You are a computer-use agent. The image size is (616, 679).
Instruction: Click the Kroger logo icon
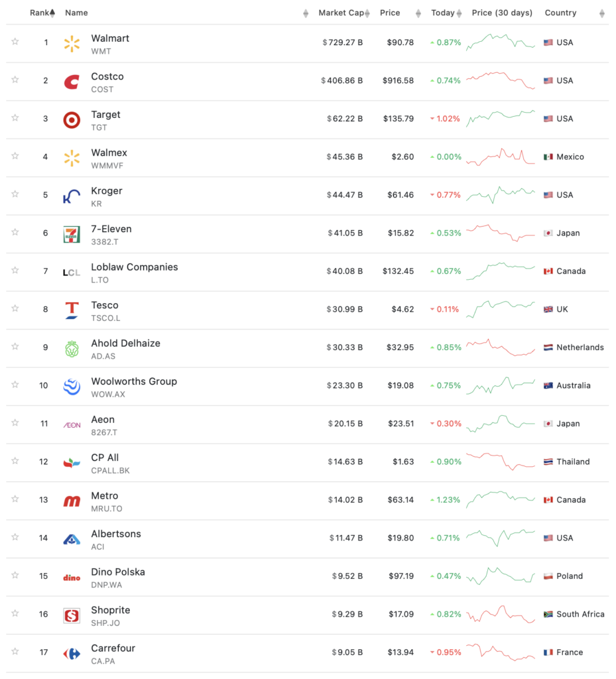click(72, 196)
